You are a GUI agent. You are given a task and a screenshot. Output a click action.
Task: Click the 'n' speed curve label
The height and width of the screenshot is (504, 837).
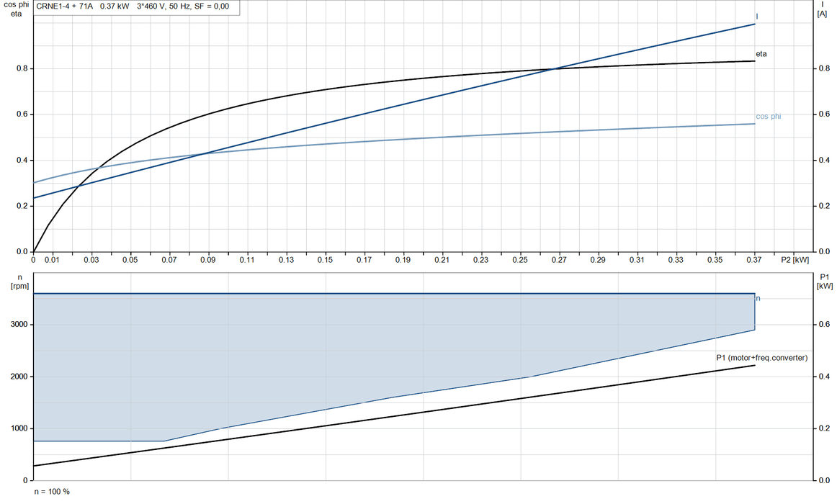point(758,298)
